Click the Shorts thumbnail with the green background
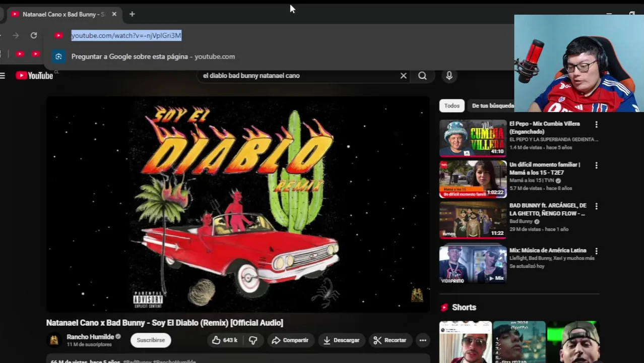Image resolution: width=644 pixels, height=363 pixels. [x=573, y=342]
